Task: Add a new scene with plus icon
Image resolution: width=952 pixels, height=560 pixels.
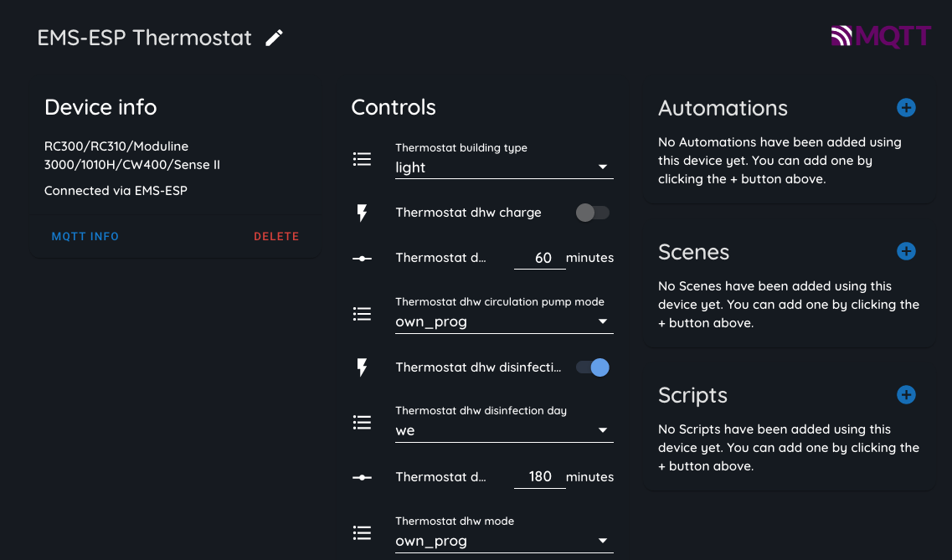Action: pyautogui.click(x=906, y=251)
